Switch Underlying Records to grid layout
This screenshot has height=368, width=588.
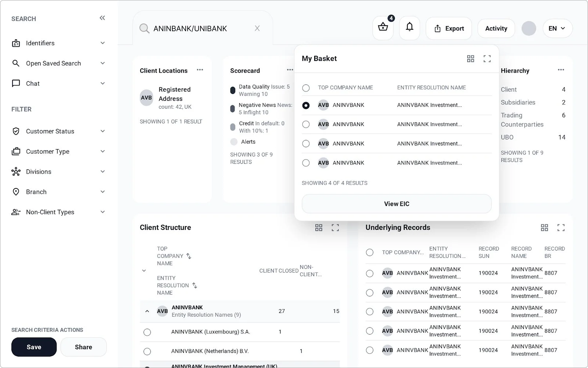[544, 228]
